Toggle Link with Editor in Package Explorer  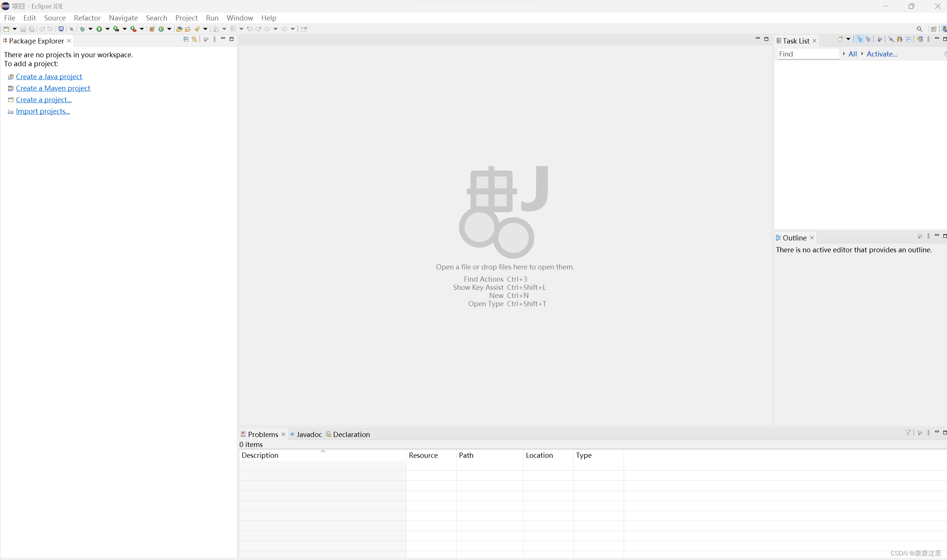pos(194,39)
